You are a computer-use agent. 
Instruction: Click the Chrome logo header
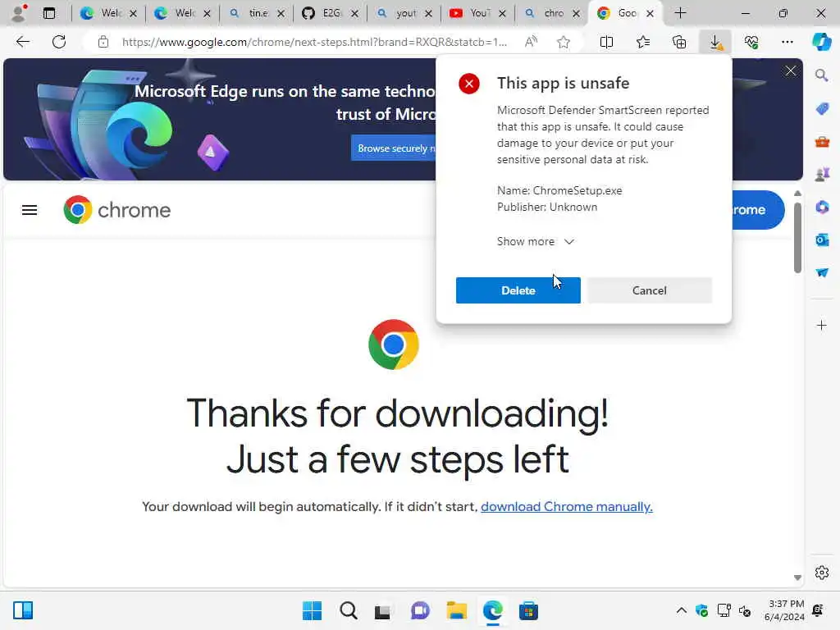tap(116, 210)
